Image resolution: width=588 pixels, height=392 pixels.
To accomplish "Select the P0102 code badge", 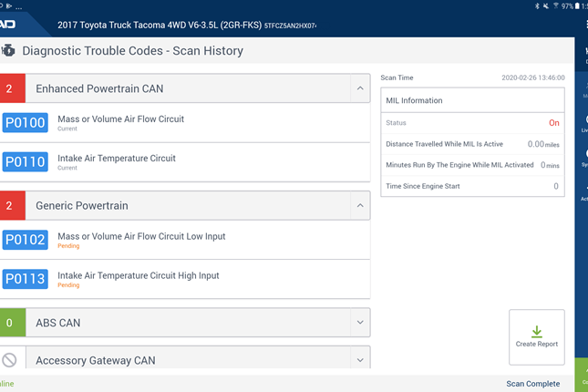I will (25, 240).
